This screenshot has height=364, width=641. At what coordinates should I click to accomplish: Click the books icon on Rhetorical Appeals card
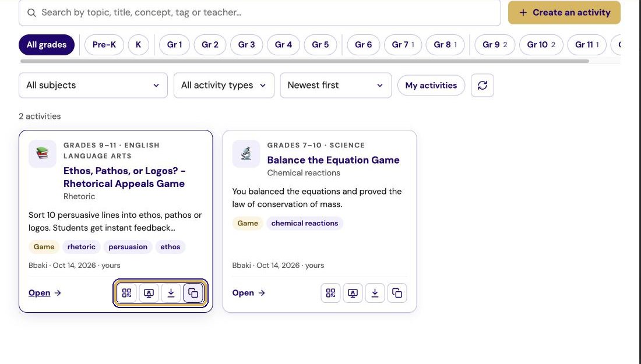point(43,154)
